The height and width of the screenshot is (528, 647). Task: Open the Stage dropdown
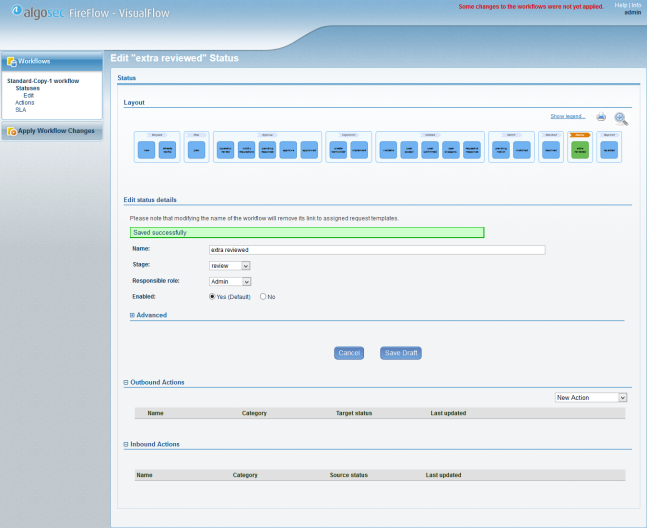[230, 266]
